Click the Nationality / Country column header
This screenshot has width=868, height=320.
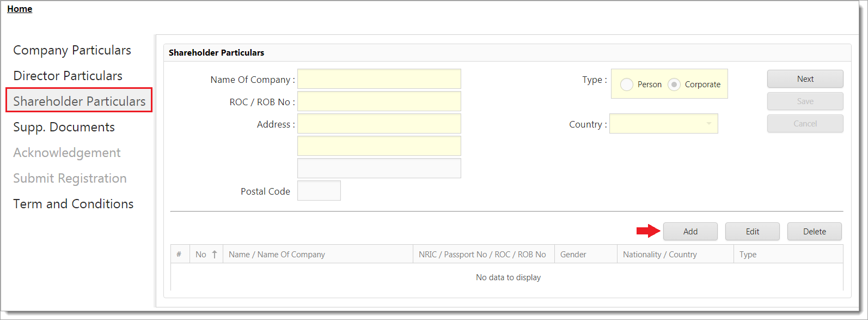coord(659,255)
